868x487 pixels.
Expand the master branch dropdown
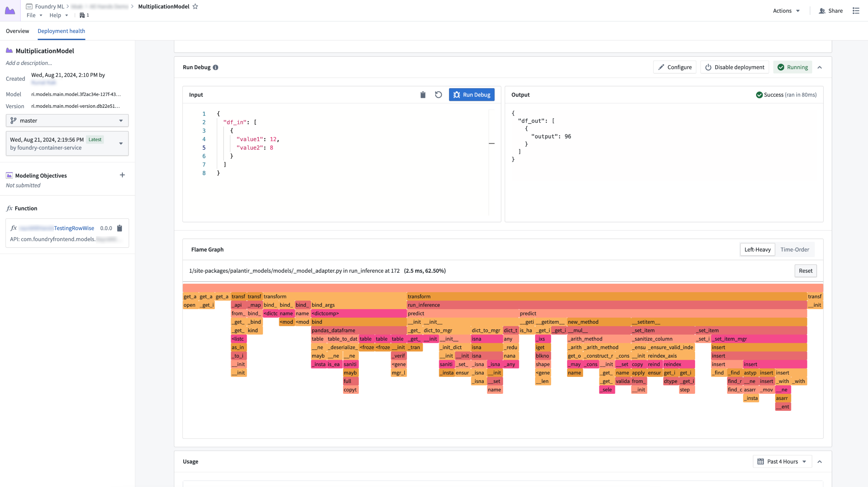tap(120, 120)
